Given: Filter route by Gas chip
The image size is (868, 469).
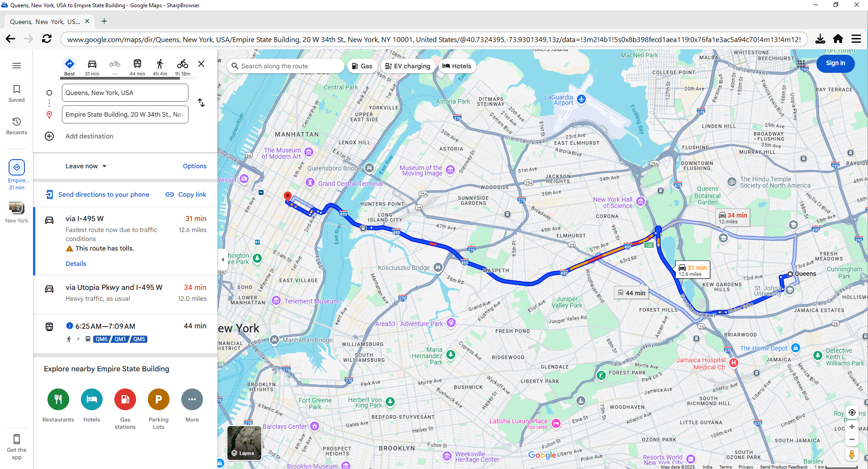Looking at the screenshot, I should [x=363, y=66].
